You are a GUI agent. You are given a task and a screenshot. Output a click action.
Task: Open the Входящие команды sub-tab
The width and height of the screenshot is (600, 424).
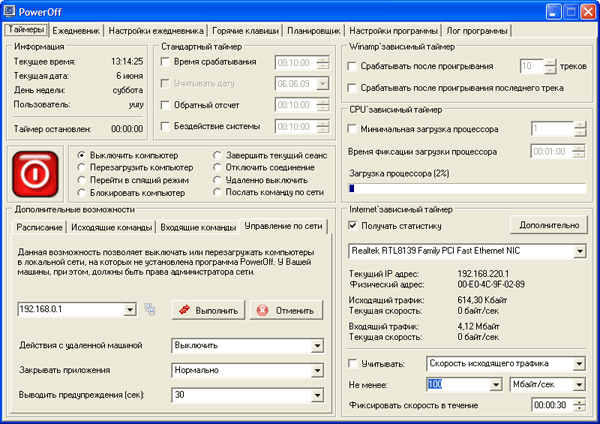pos(198,227)
